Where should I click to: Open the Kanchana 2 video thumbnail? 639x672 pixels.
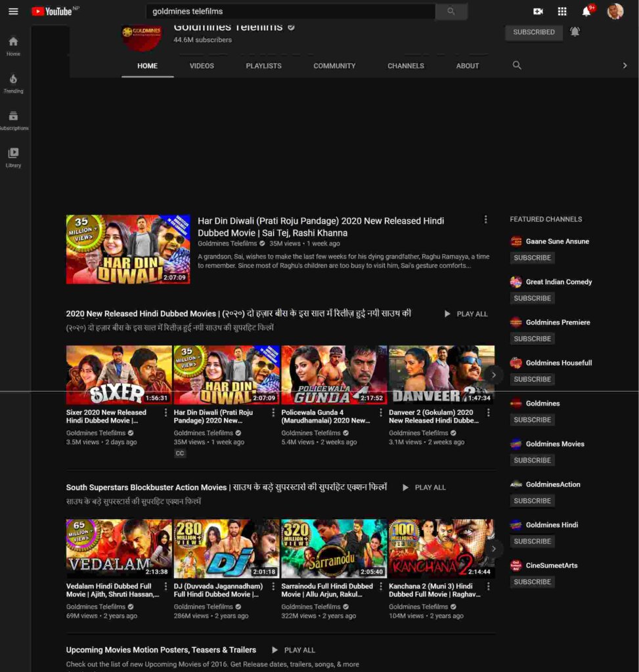point(442,549)
